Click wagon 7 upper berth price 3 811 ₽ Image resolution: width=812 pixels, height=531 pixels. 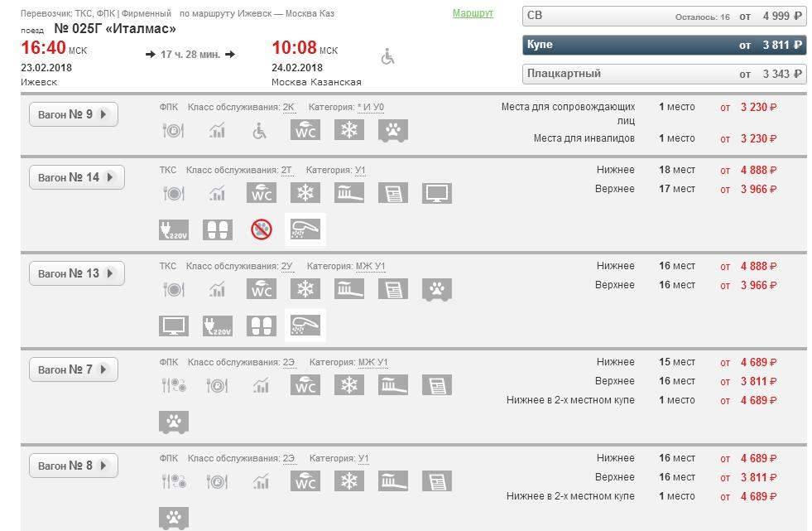click(759, 382)
